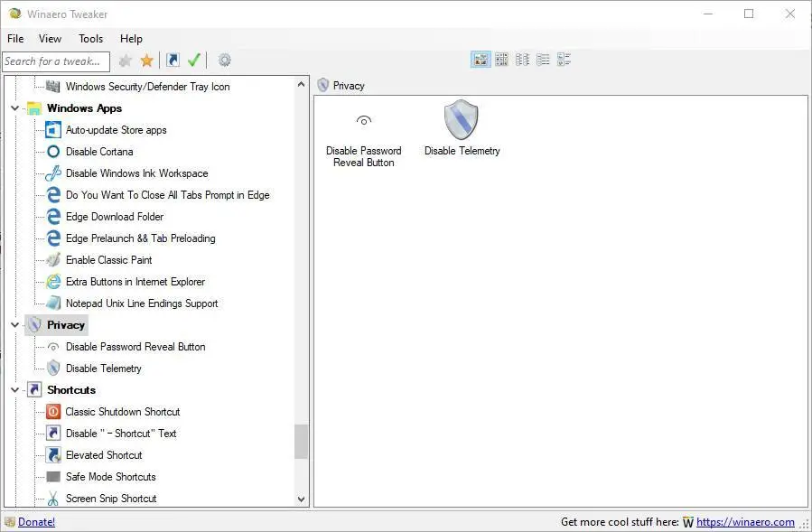Click the Privacy shield icon in tree
Screen dimensions: 812x532
coord(34,325)
